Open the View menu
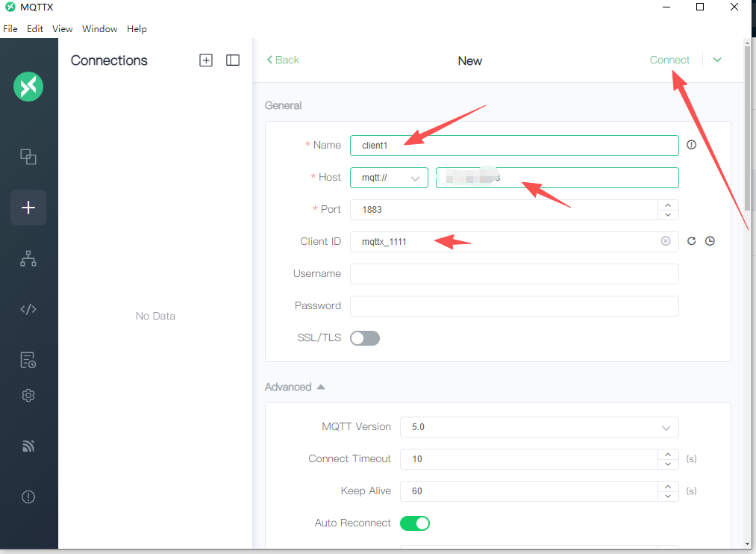756x554 pixels. click(62, 29)
